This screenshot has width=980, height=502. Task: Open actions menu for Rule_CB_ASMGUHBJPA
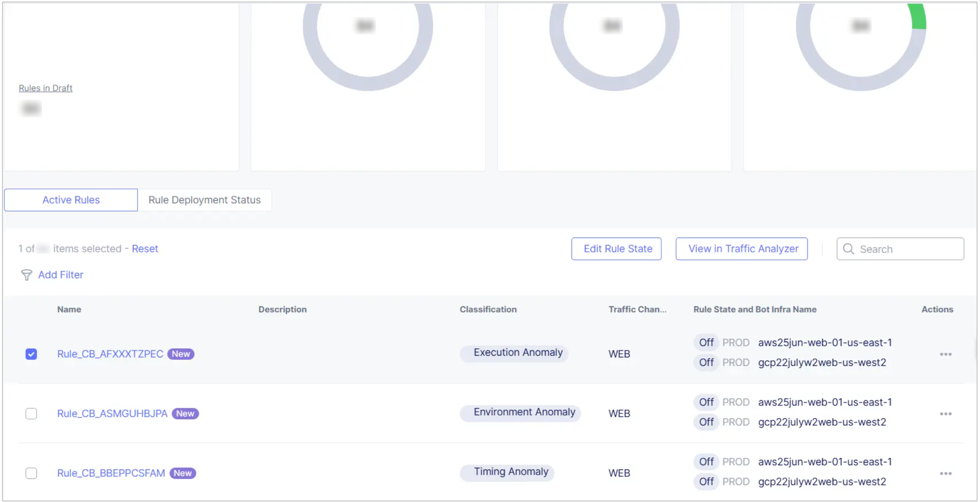[946, 414]
